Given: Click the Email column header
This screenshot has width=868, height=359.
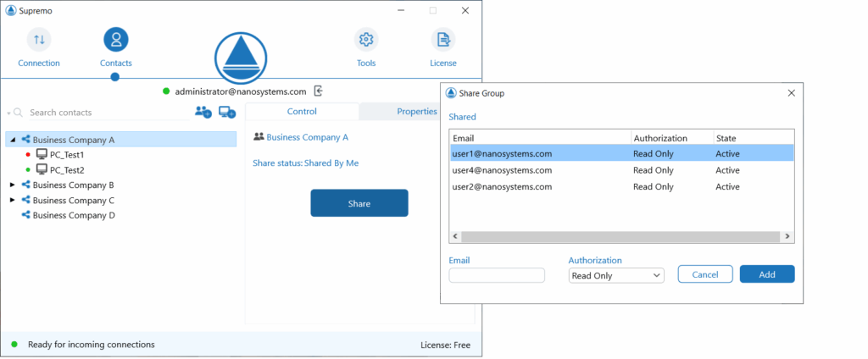Looking at the screenshot, I should point(540,138).
